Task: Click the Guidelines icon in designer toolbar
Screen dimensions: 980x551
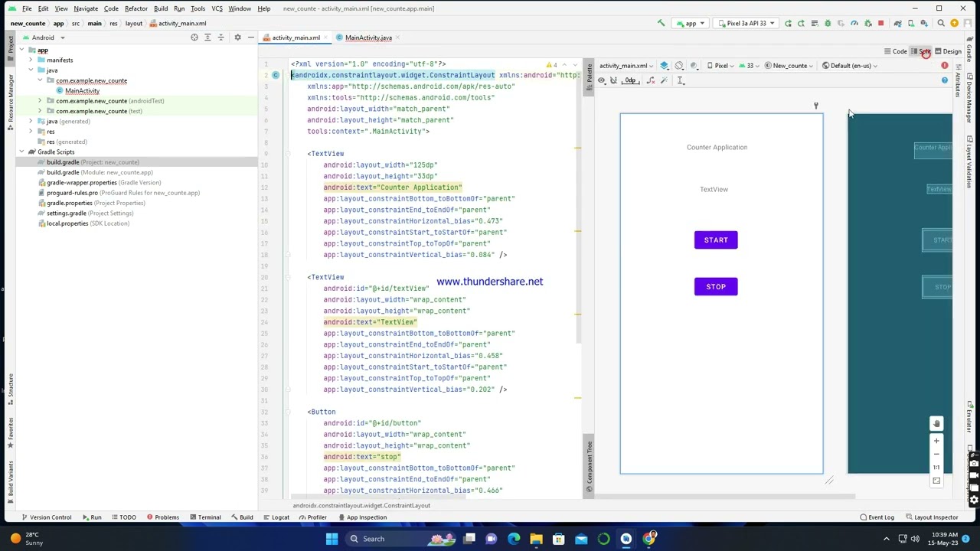Action: pyautogui.click(x=680, y=80)
